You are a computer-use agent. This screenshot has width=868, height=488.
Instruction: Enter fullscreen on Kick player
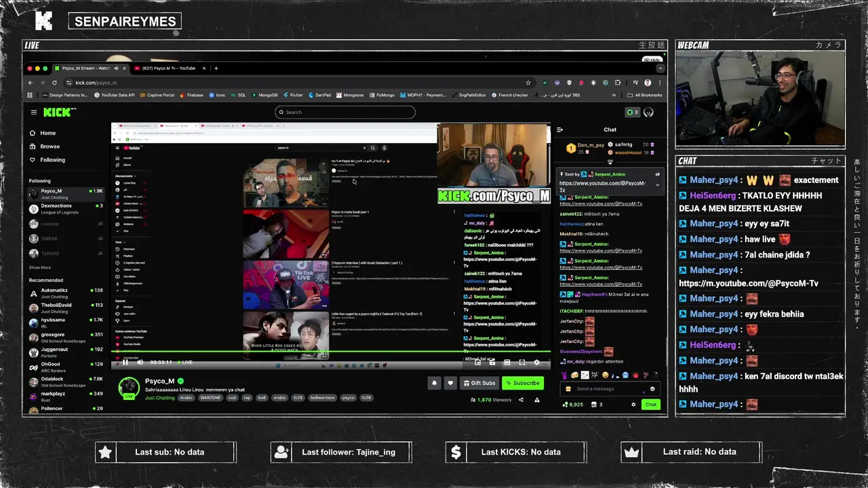point(521,363)
